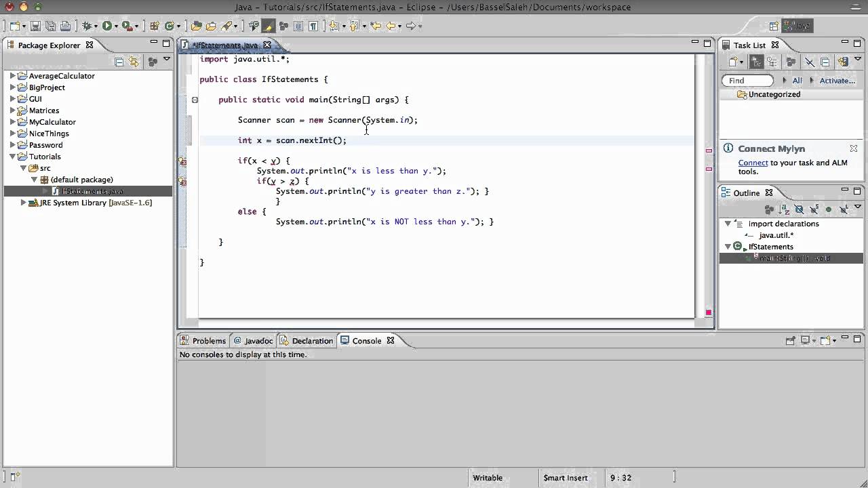
Task: Expand the AverageCalculator project
Action: point(12,76)
